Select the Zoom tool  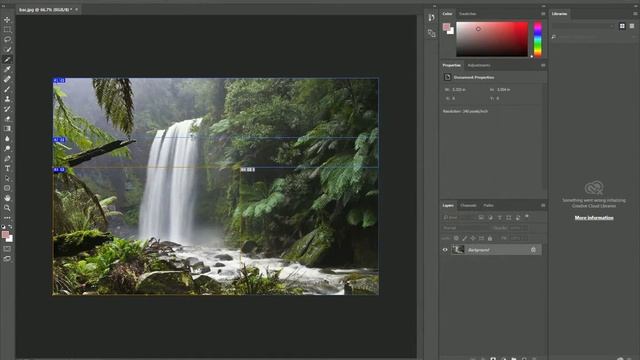[7, 208]
